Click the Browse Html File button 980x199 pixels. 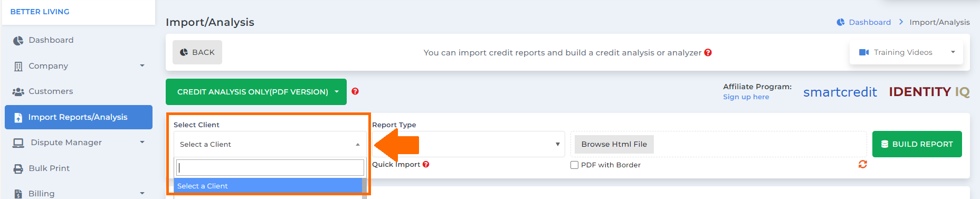614,144
